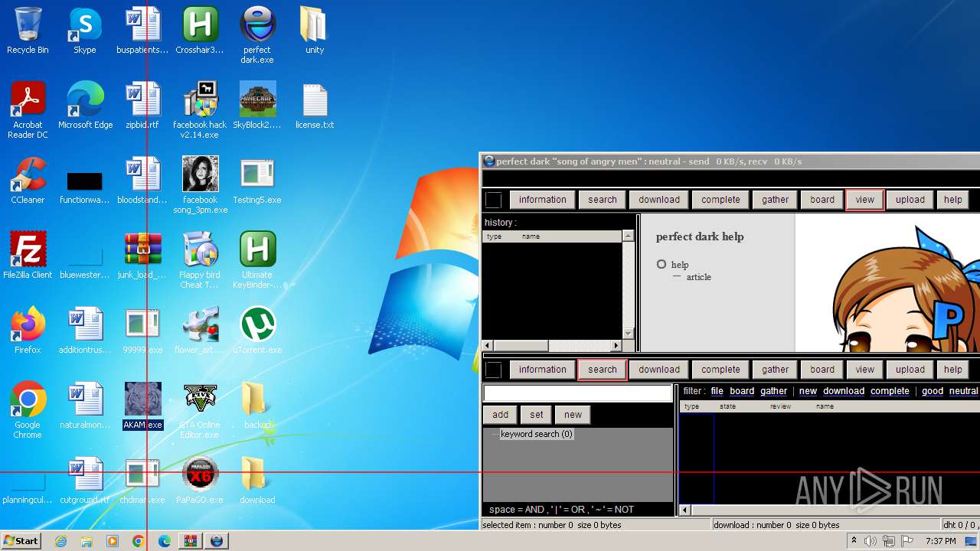Select the Microsoft Edge desktop icon
Screen dimensions: 980x551
tap(85, 106)
